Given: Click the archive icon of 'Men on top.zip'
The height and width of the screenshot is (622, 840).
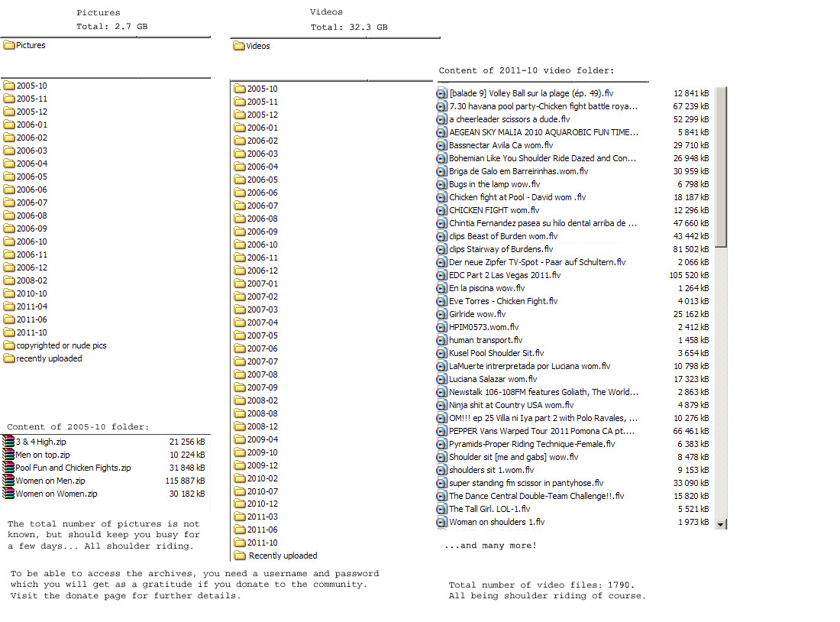Looking at the screenshot, I should click(x=8, y=454).
